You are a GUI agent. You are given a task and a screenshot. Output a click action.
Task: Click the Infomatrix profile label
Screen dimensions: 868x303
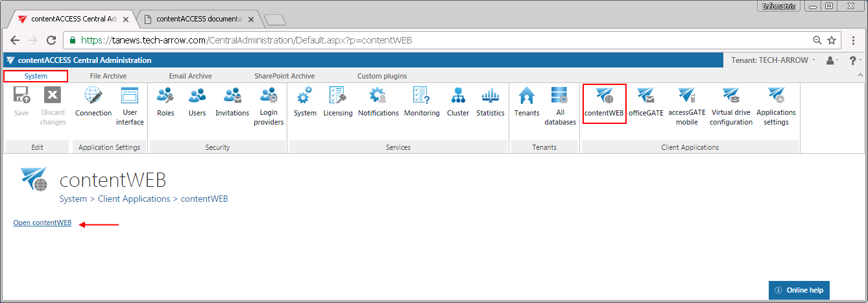pyautogui.click(x=777, y=6)
